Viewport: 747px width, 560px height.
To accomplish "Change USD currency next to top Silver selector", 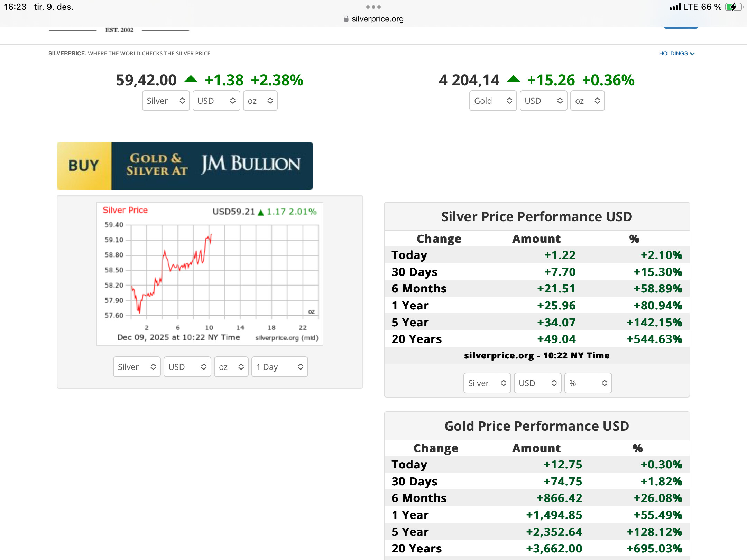I will tap(216, 101).
